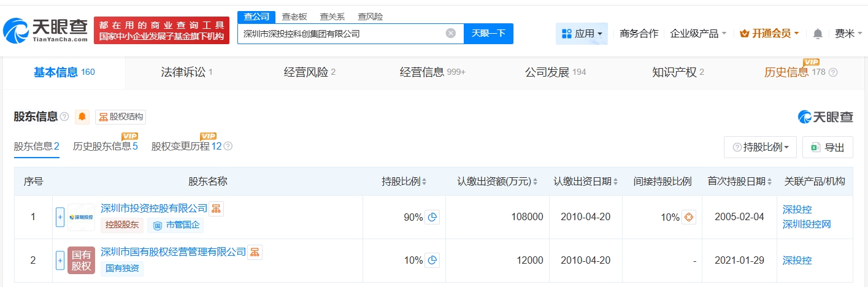The image size is (868, 287).
Task: Clear the search box with X icon
Action: point(450,34)
